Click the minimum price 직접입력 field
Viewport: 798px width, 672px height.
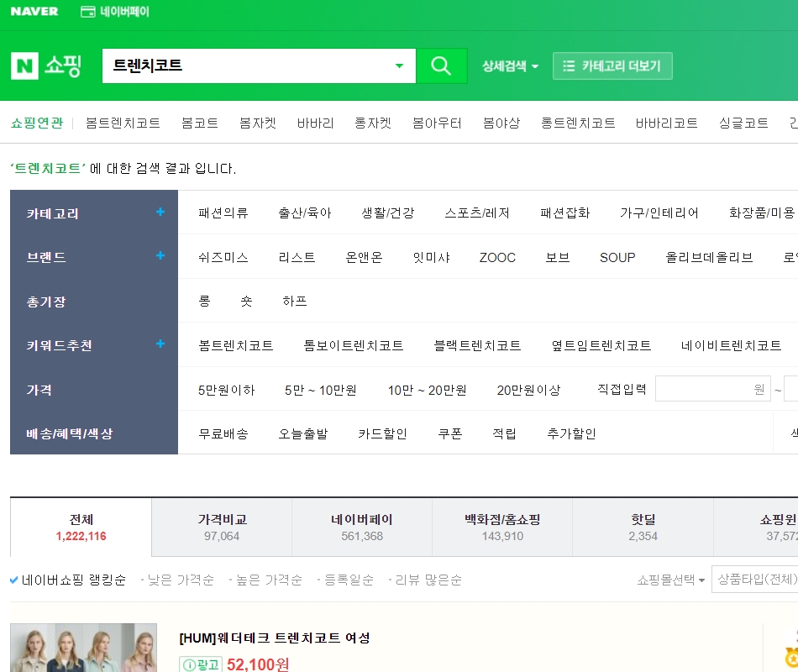click(x=712, y=389)
